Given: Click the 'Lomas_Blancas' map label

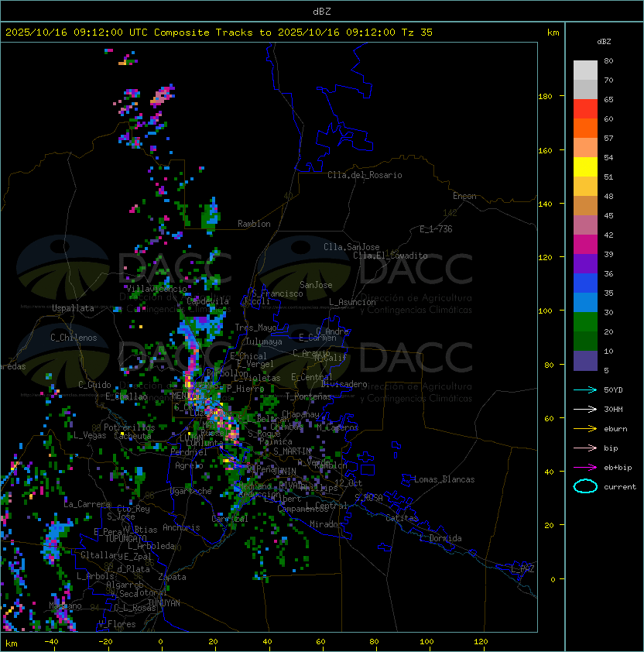Looking at the screenshot, I should (444, 479).
